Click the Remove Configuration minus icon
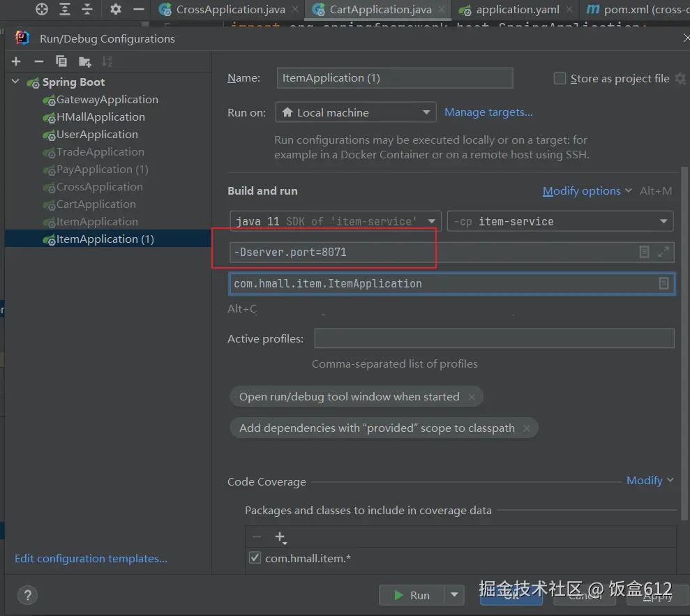 click(x=39, y=61)
